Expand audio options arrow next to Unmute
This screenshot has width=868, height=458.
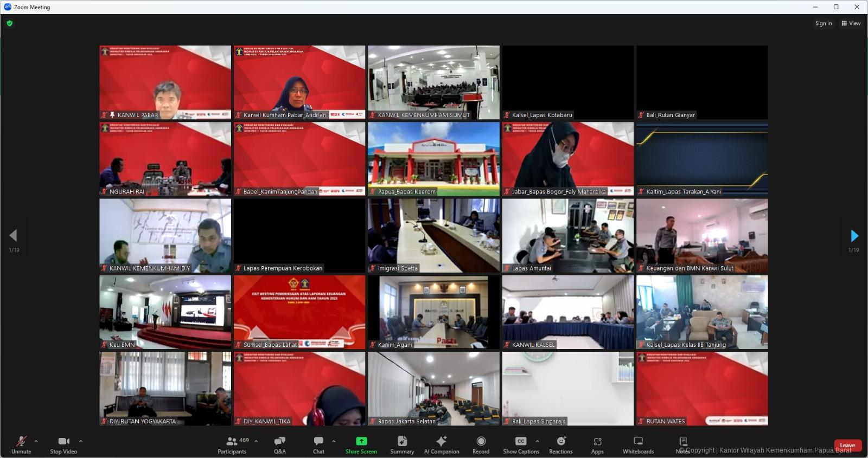pyautogui.click(x=36, y=441)
